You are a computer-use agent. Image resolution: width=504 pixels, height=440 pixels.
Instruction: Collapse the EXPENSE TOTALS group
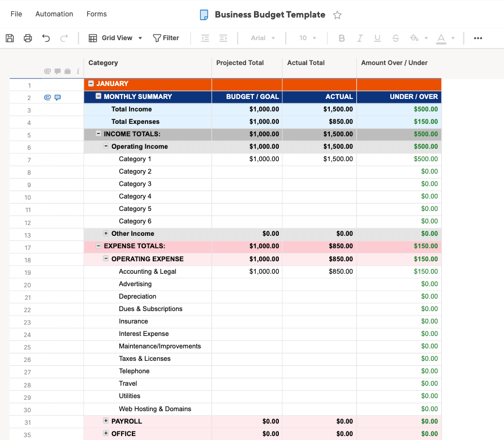pyautogui.click(x=98, y=246)
